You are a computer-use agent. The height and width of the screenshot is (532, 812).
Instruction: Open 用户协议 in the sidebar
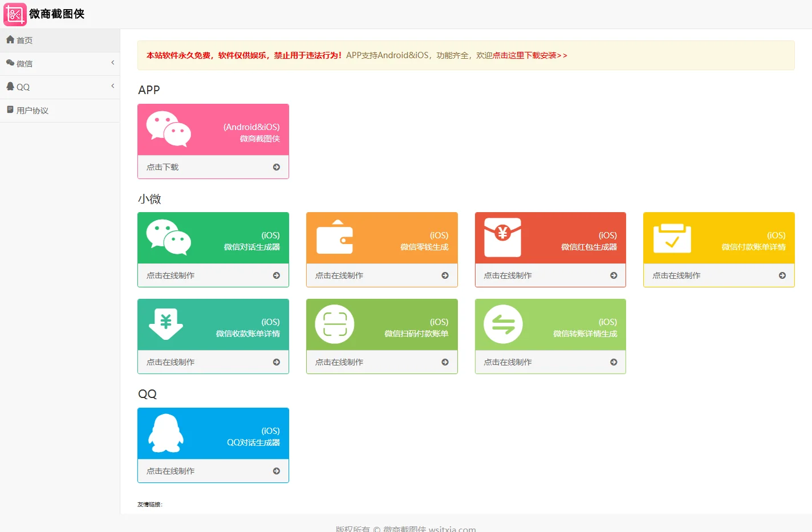point(60,111)
